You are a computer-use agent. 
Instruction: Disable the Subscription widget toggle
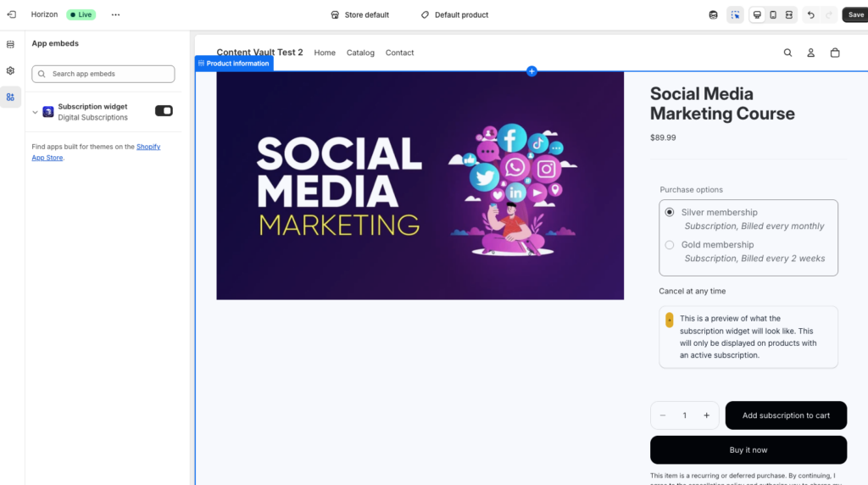[164, 111]
